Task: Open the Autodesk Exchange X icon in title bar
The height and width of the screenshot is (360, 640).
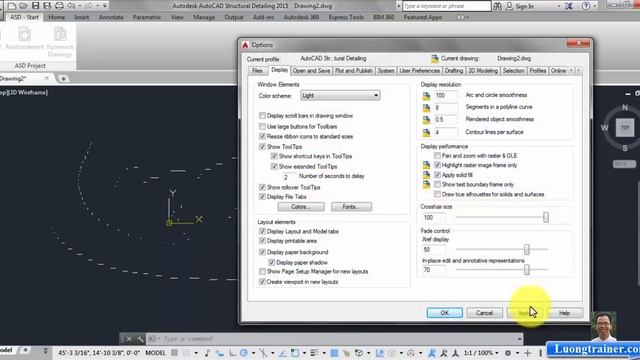Action: pyautogui.click(x=569, y=6)
